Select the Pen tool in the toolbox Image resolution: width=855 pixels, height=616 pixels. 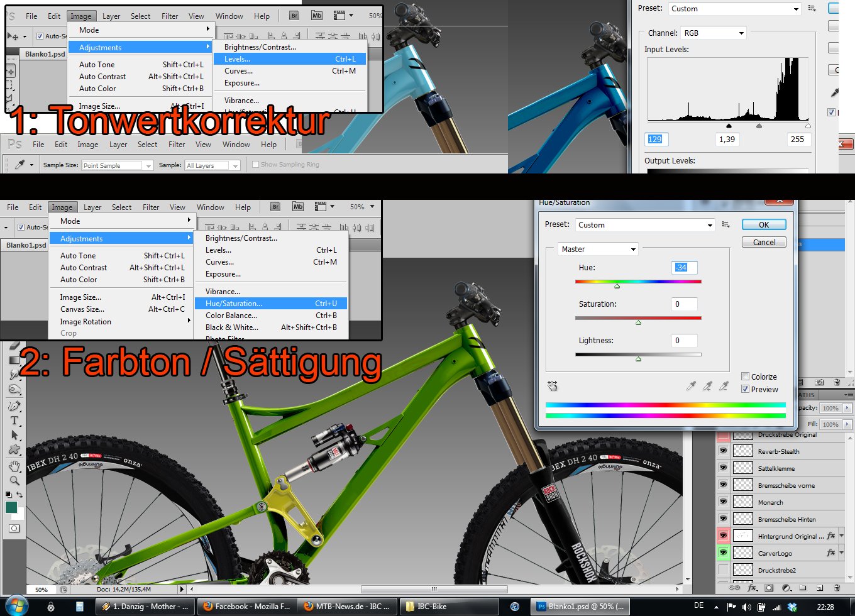14,406
